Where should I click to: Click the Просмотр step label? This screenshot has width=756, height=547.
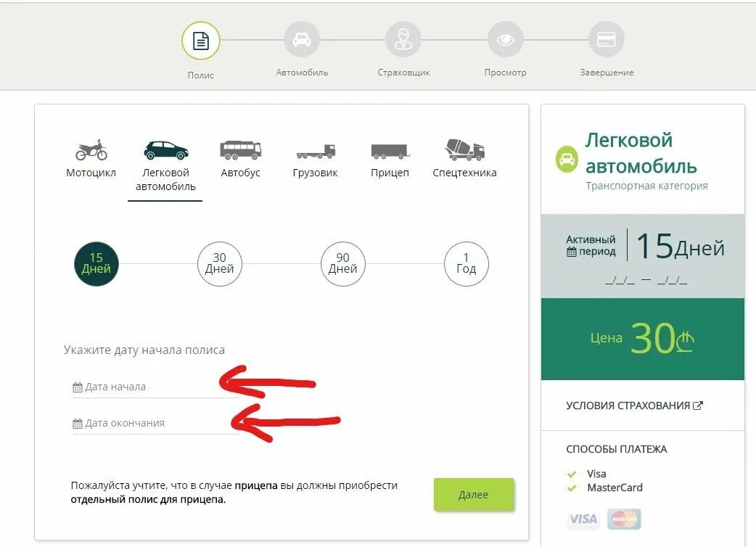pos(505,73)
